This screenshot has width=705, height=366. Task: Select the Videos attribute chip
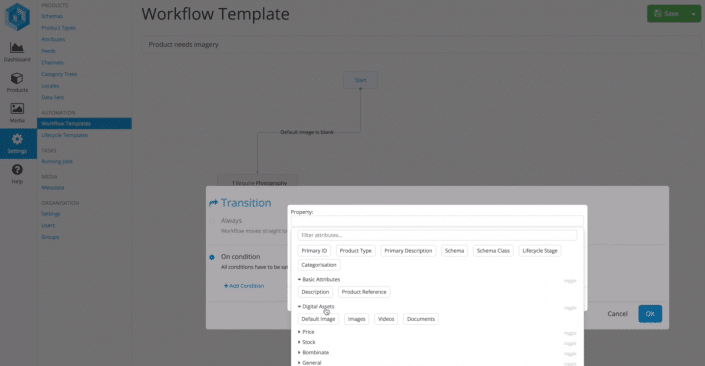click(x=386, y=319)
